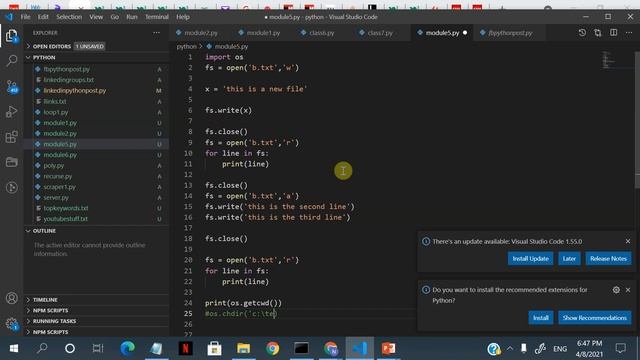Open the Search view in activity bar
This screenshot has width=640, height=360.
point(11,61)
